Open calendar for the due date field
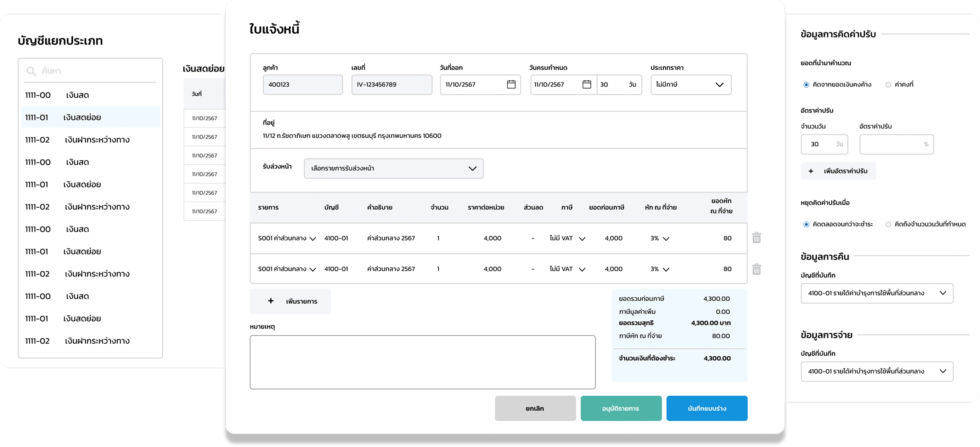Viewport: 980px width, 447px height. tap(587, 84)
